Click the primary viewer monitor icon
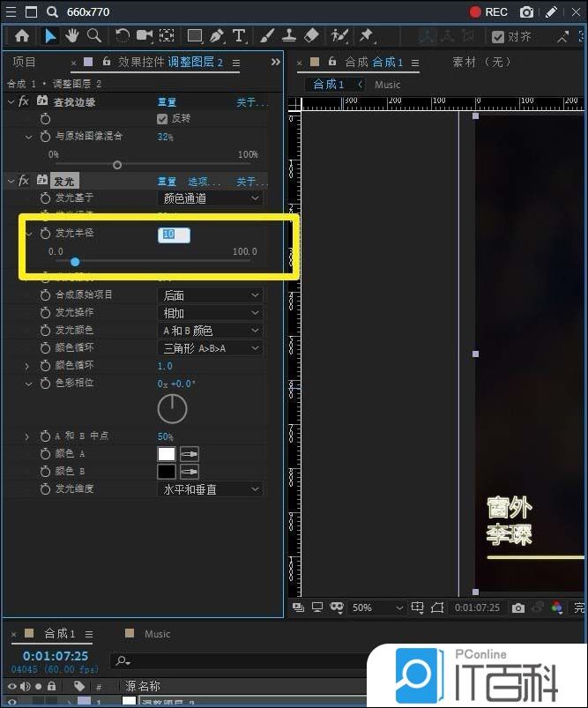This screenshot has height=708, width=588. pos(317,607)
